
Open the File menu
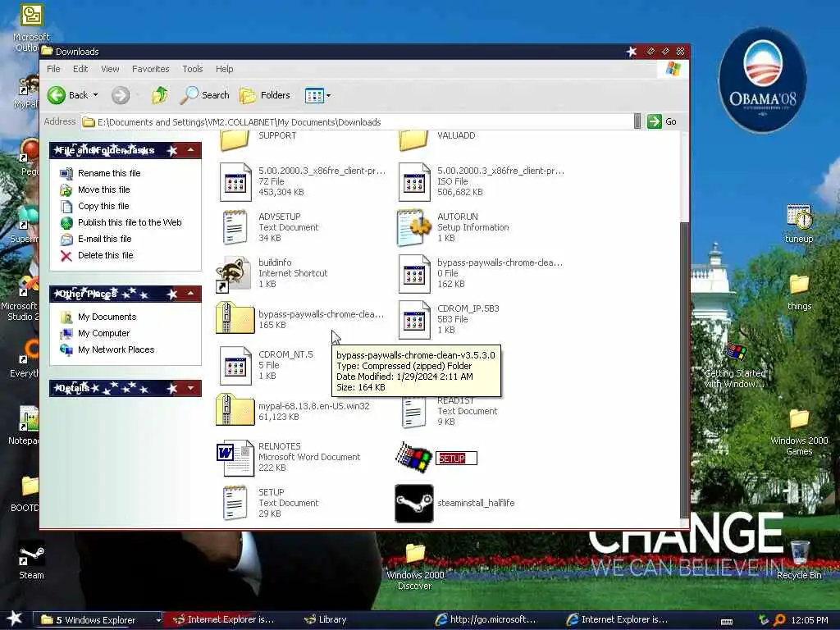pyautogui.click(x=53, y=69)
